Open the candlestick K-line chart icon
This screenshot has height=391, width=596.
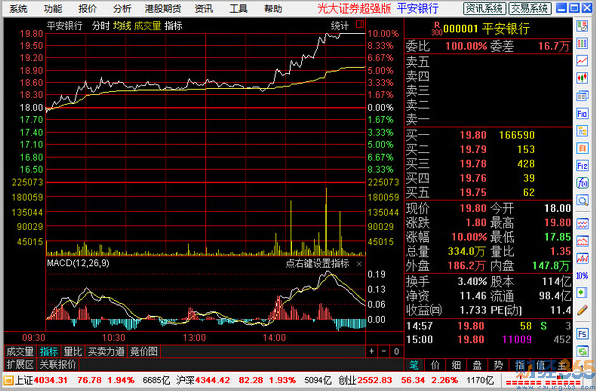(x=582, y=78)
